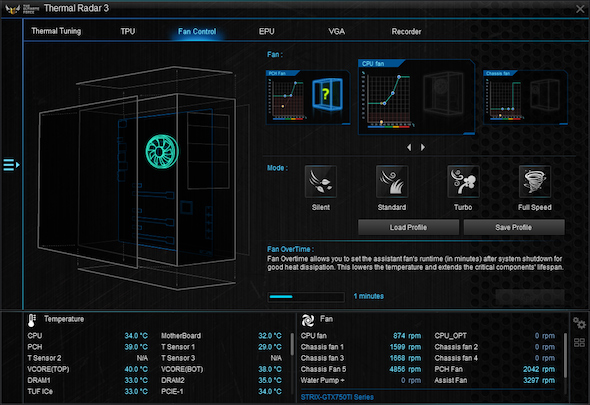The image size is (590, 405).
Task: Select the Turbo fan mode icon
Action: pyautogui.click(x=463, y=182)
